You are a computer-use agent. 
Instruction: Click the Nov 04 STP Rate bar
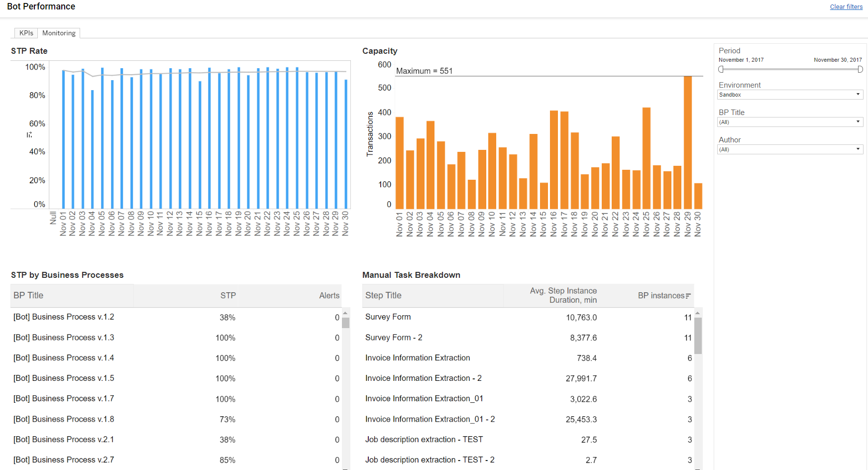[93, 149]
